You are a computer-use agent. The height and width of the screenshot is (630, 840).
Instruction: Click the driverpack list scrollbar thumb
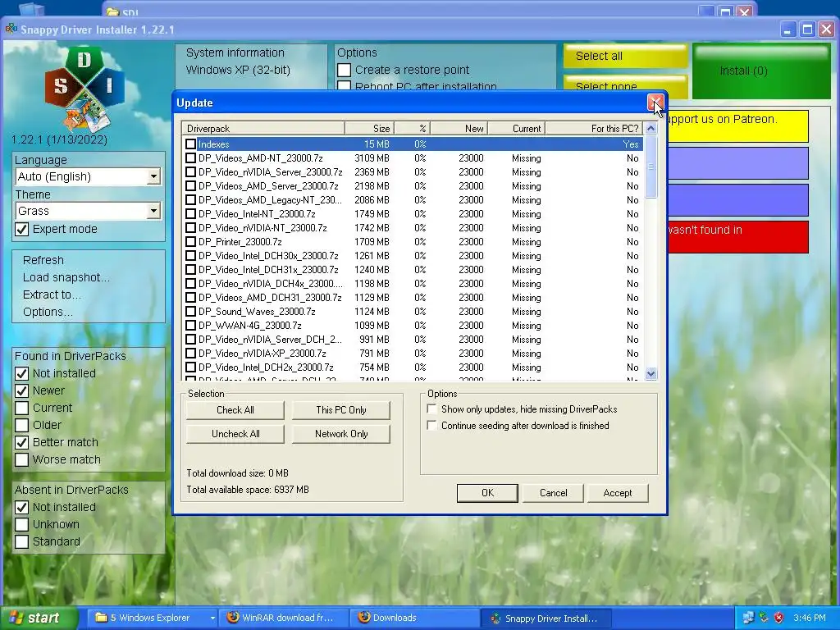(651, 167)
